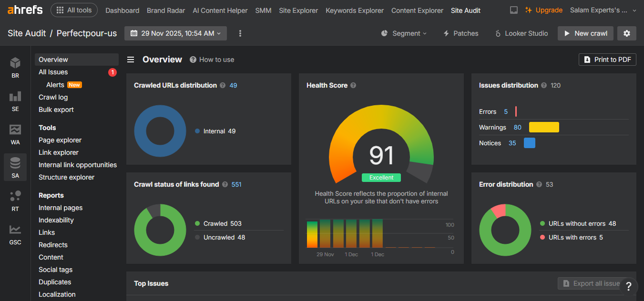Open Internal pages report
The width and height of the screenshot is (644, 301).
tap(61, 208)
